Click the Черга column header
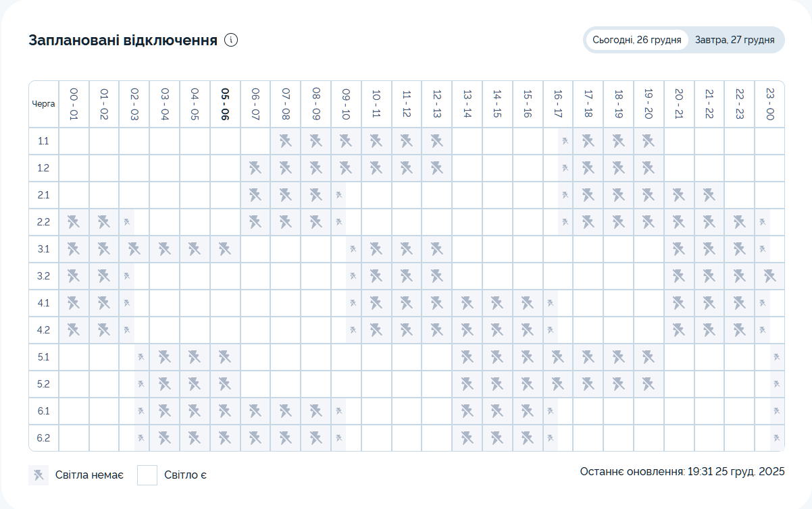 (44, 104)
